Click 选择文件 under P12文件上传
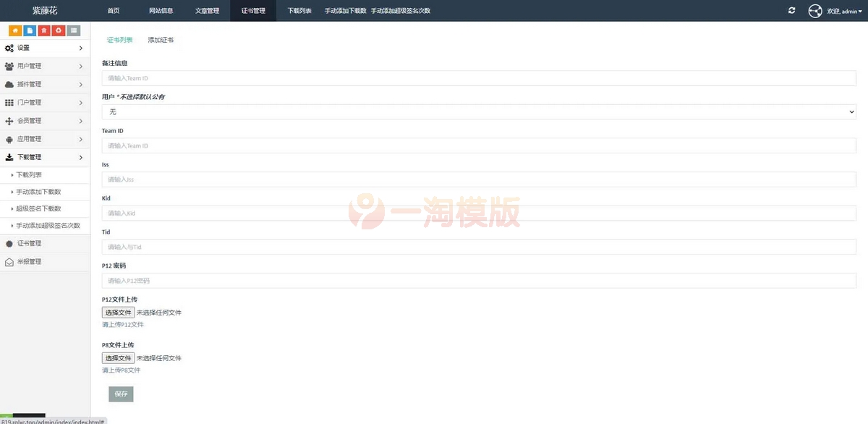The image size is (868, 424). (x=117, y=312)
